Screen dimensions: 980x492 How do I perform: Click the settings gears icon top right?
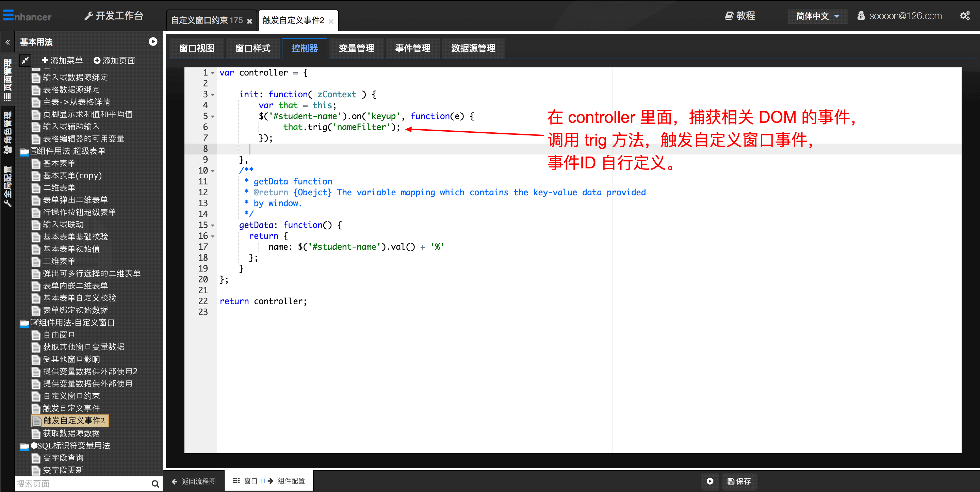[x=964, y=16]
